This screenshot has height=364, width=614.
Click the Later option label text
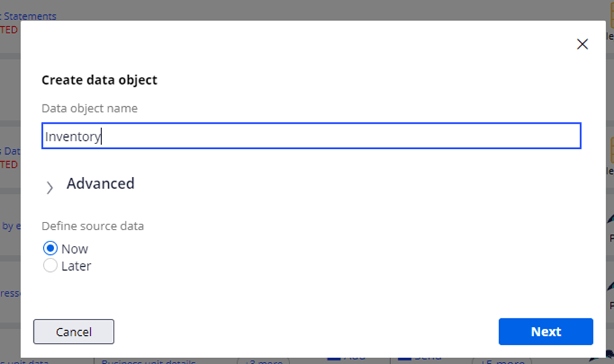(x=76, y=266)
